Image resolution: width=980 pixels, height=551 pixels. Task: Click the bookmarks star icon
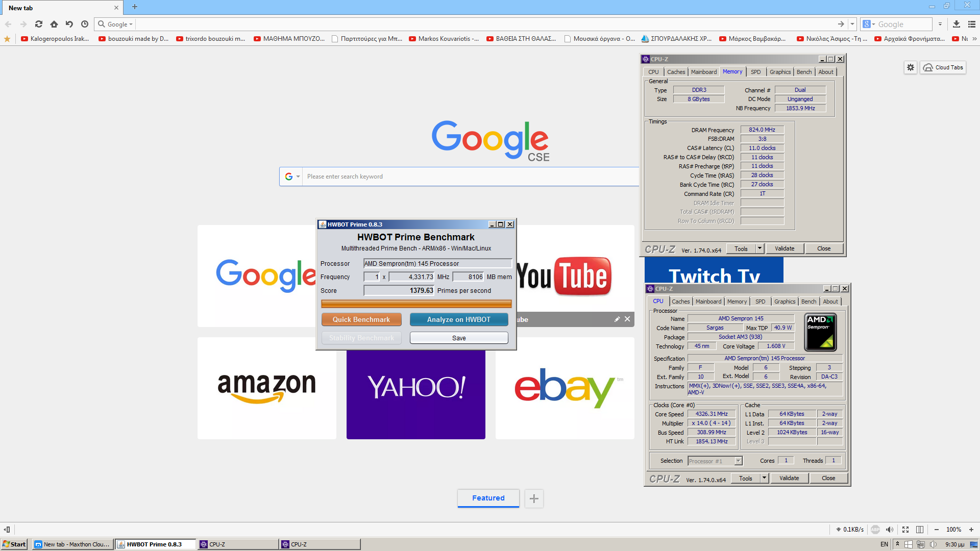click(7, 39)
